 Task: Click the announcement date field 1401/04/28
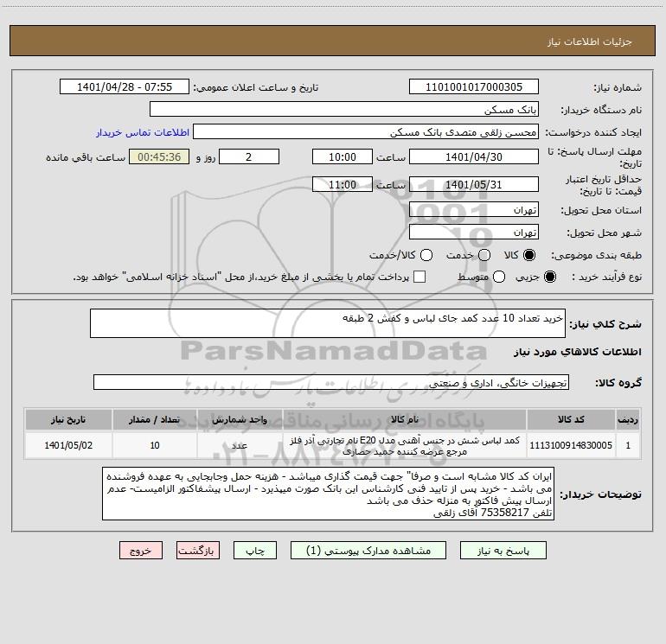pos(125,87)
